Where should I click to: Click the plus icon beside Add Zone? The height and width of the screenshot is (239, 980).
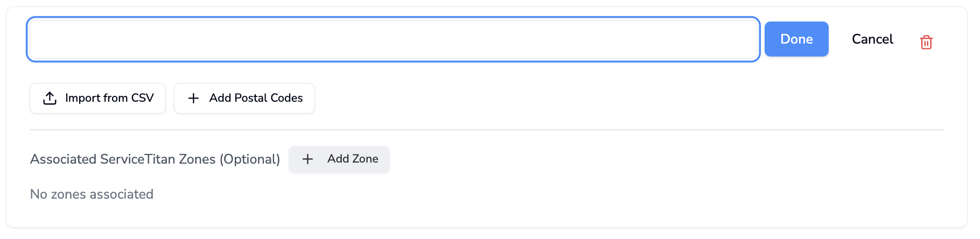click(x=307, y=159)
